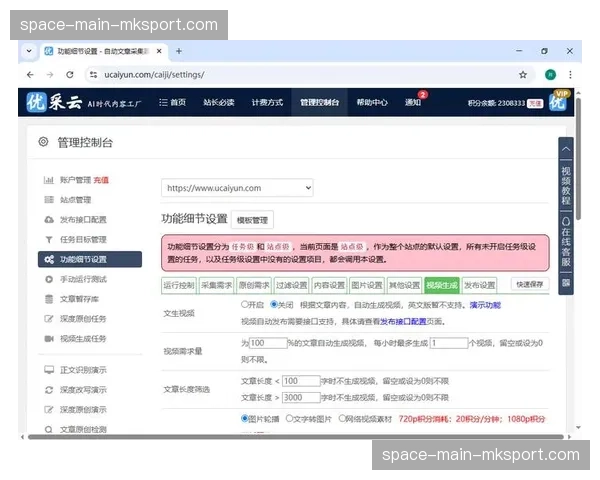This screenshot has height=480, width=600.
Task: Select 文字转图片 radio option
Action: click(x=290, y=418)
